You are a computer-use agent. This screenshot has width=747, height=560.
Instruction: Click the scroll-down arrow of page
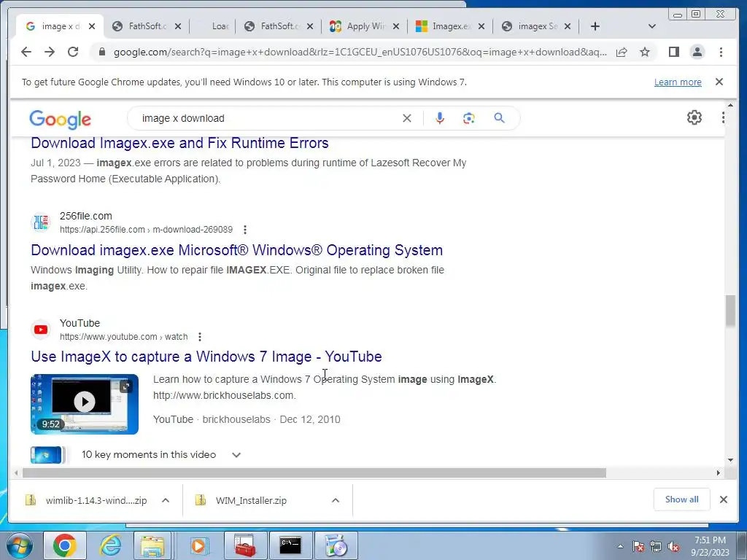(x=730, y=460)
